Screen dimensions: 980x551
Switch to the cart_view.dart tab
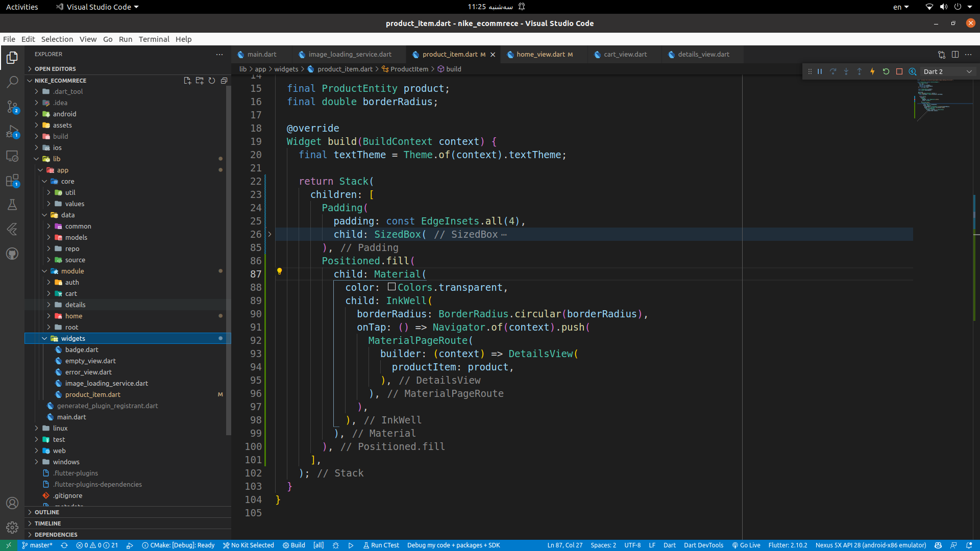[x=625, y=55]
